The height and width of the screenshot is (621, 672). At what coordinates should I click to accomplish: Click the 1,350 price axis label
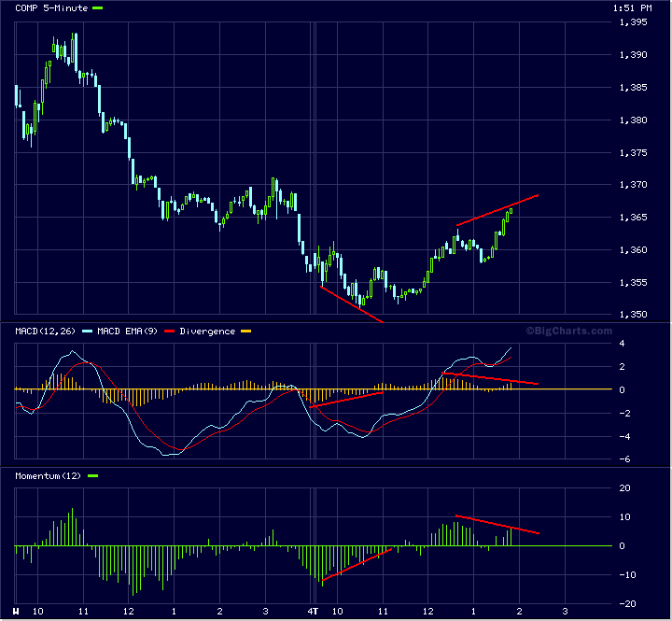point(633,315)
